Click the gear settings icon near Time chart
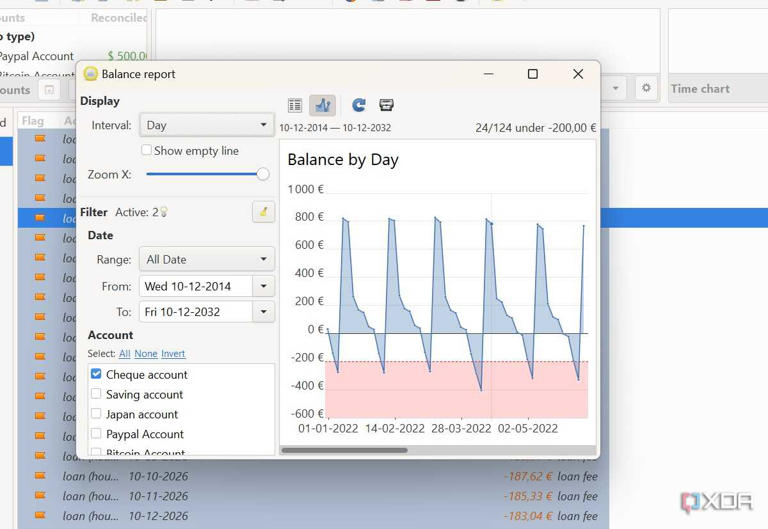 coord(646,89)
